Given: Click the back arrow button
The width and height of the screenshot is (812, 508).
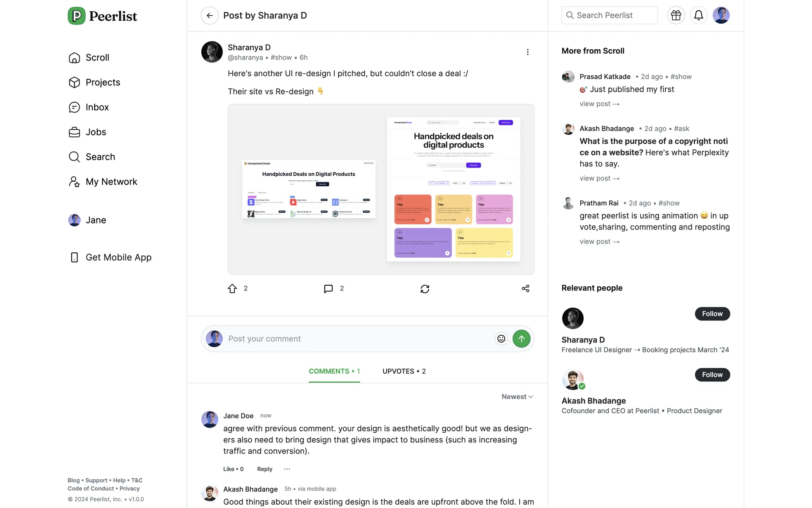Looking at the screenshot, I should point(209,16).
